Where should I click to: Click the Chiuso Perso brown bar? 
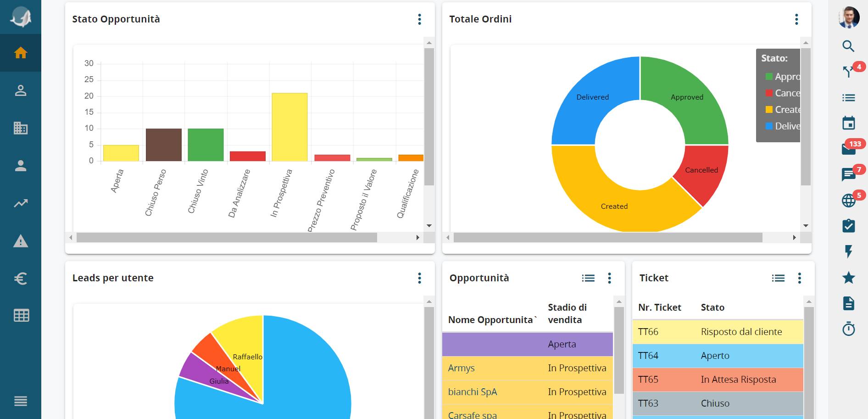coord(164,145)
